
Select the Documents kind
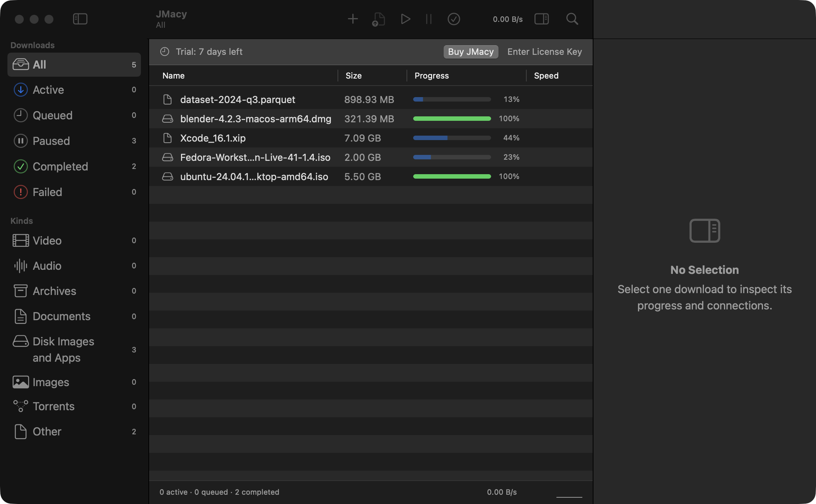click(74, 316)
